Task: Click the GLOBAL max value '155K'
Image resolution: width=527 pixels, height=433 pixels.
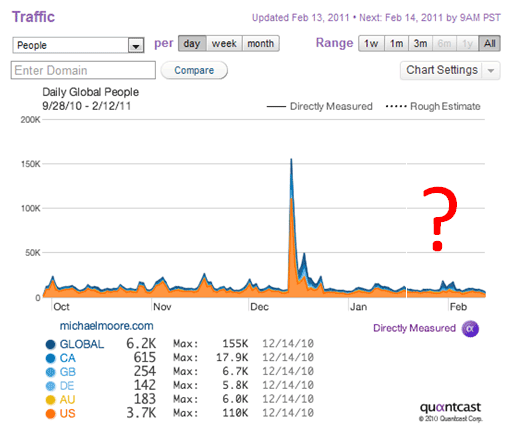Action: [235, 344]
